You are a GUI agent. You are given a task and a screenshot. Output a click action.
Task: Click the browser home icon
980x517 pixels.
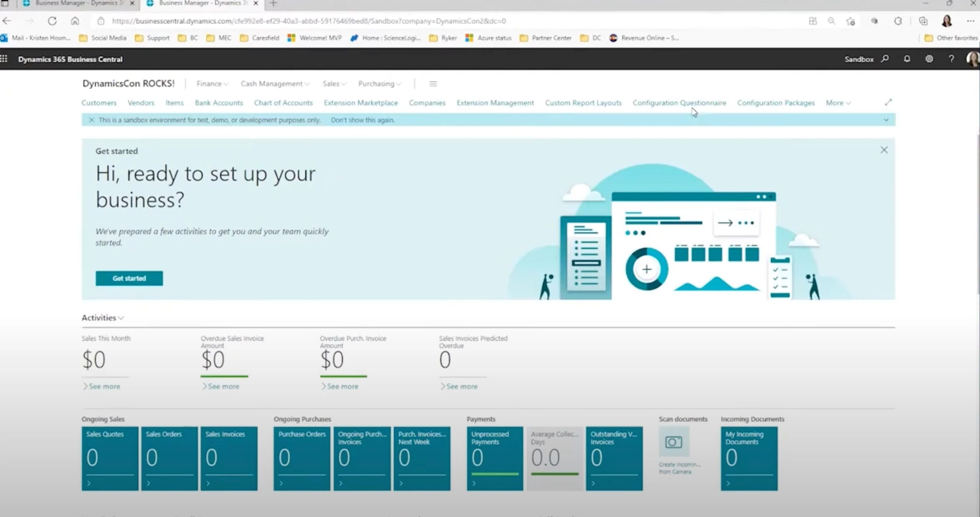pos(75,21)
